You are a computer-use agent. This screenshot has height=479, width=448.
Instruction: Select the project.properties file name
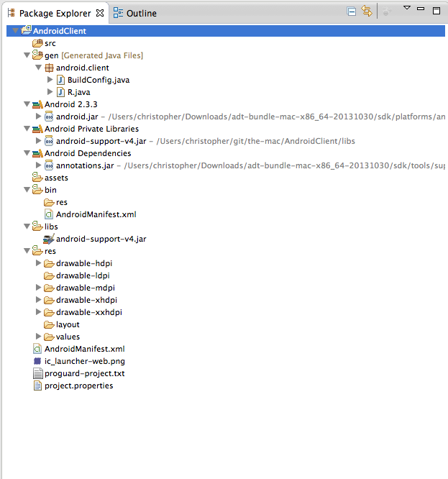point(79,386)
